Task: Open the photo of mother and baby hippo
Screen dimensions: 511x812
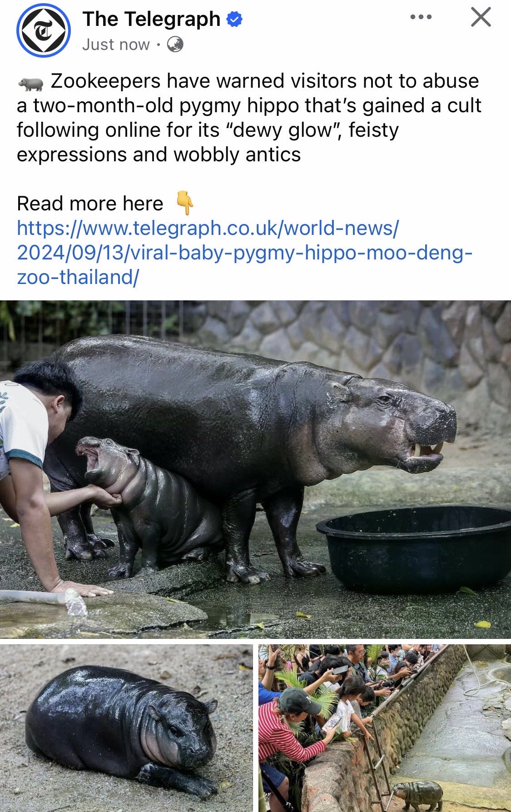Action: [255, 469]
